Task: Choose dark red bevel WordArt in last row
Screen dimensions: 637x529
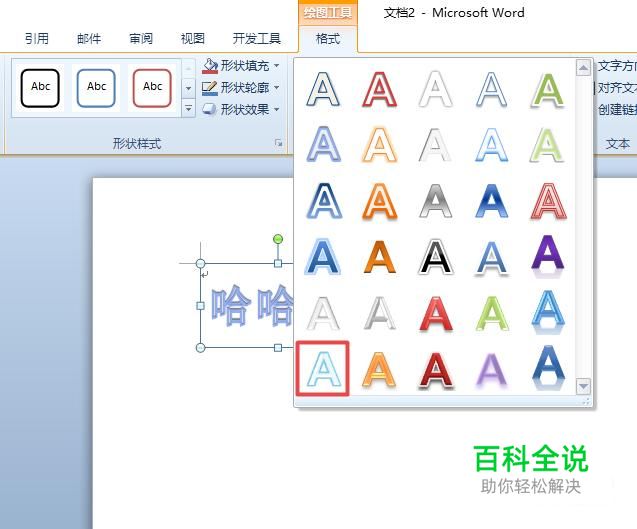Action: 435,369
